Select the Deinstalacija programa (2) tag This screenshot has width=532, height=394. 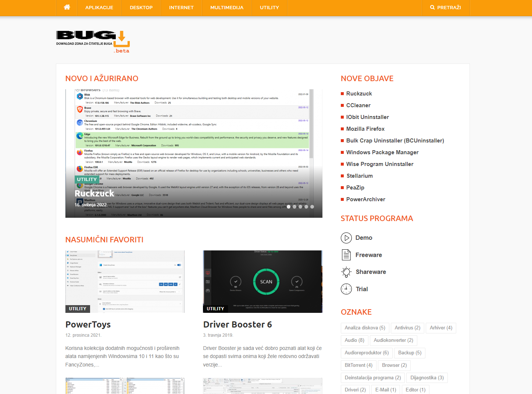point(373,378)
